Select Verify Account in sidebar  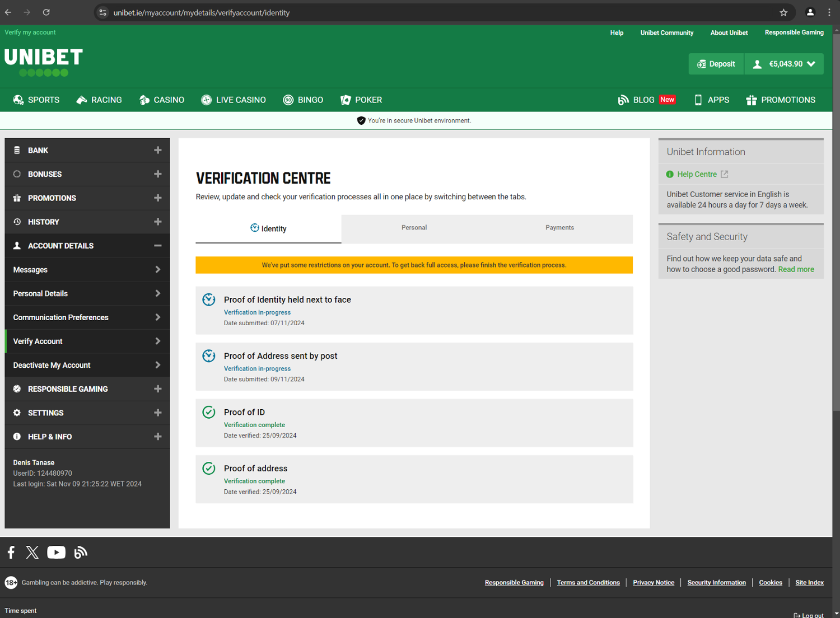coord(87,341)
